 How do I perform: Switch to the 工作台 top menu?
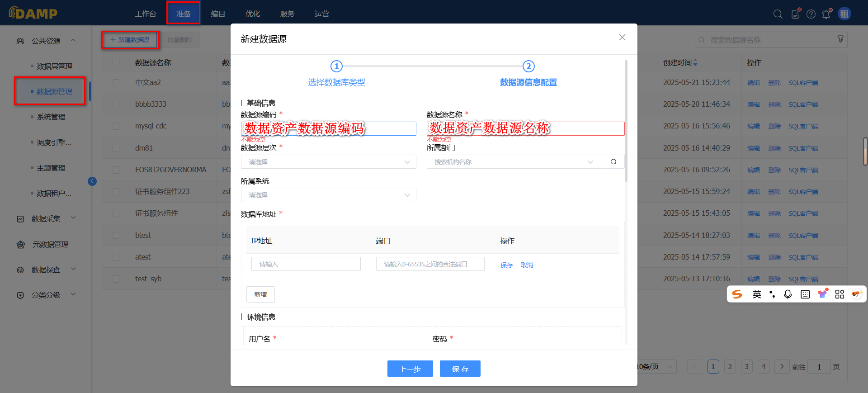[x=146, y=14]
